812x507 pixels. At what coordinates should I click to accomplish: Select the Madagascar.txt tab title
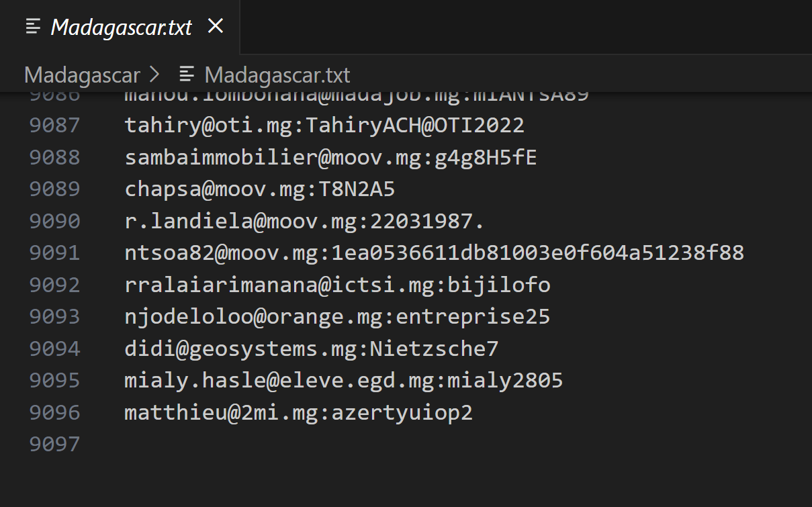click(x=122, y=27)
